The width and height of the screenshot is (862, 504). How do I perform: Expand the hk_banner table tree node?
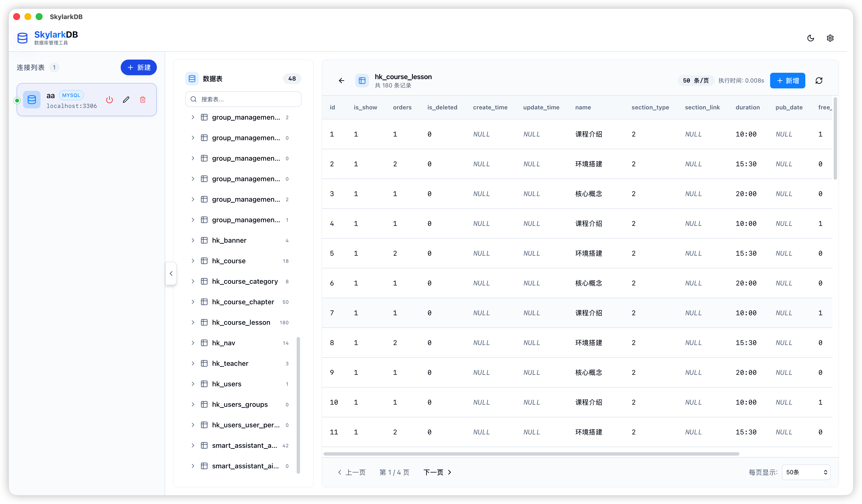(x=193, y=240)
